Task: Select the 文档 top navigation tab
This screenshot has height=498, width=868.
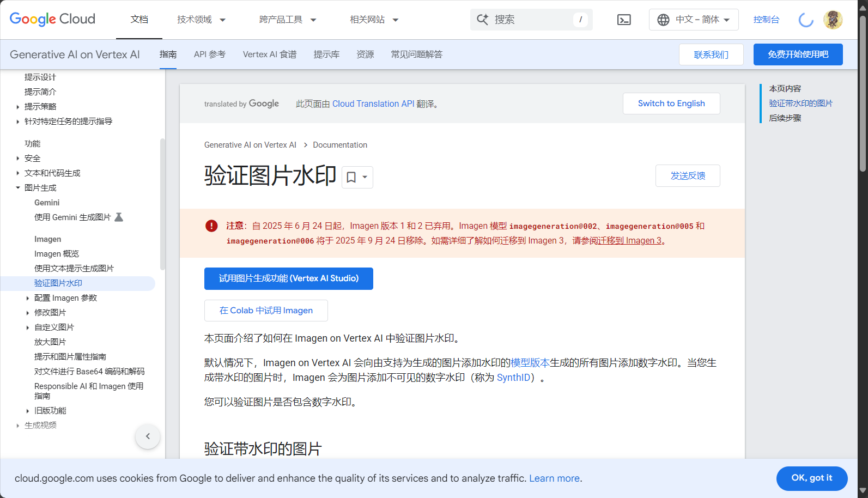Action: [x=139, y=20]
